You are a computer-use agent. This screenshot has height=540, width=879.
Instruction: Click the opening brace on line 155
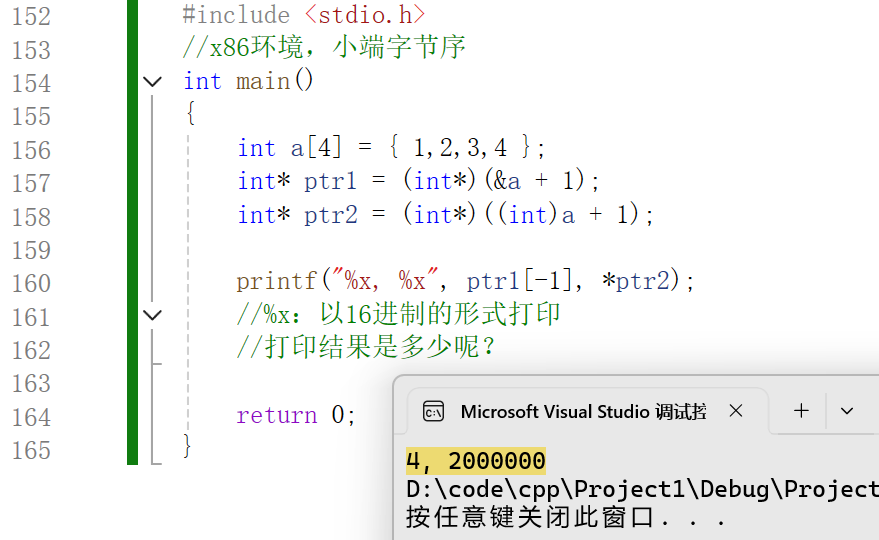[191, 114]
